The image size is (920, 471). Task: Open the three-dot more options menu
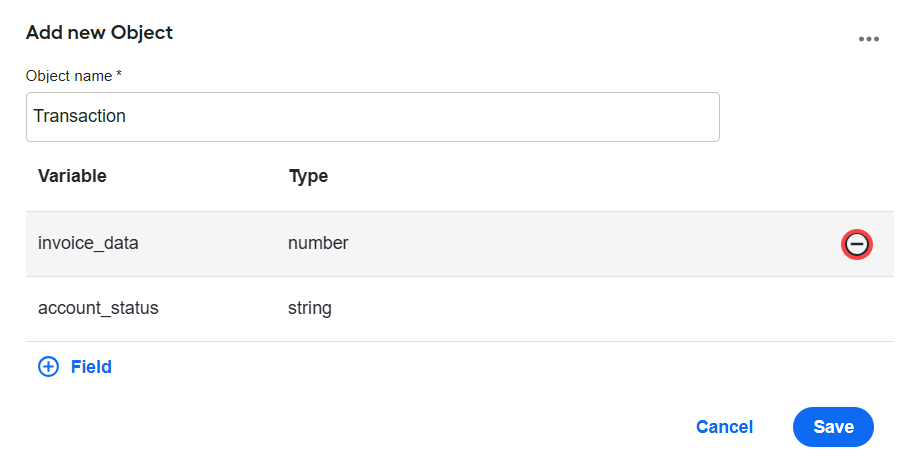tap(868, 39)
